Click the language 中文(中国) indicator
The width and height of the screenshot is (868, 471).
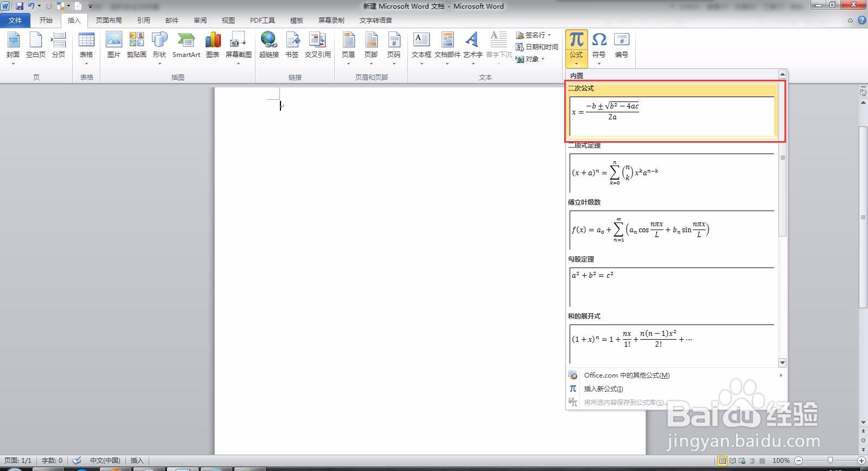coord(105,460)
